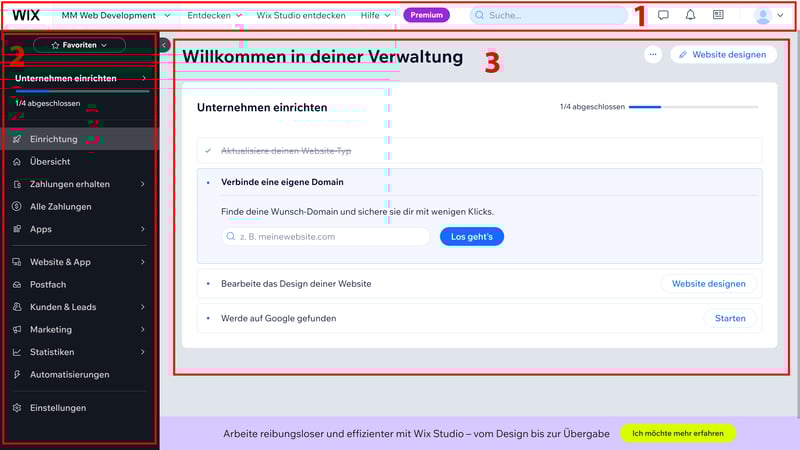Click the Los geht's button
The width and height of the screenshot is (800, 450).
tap(472, 237)
